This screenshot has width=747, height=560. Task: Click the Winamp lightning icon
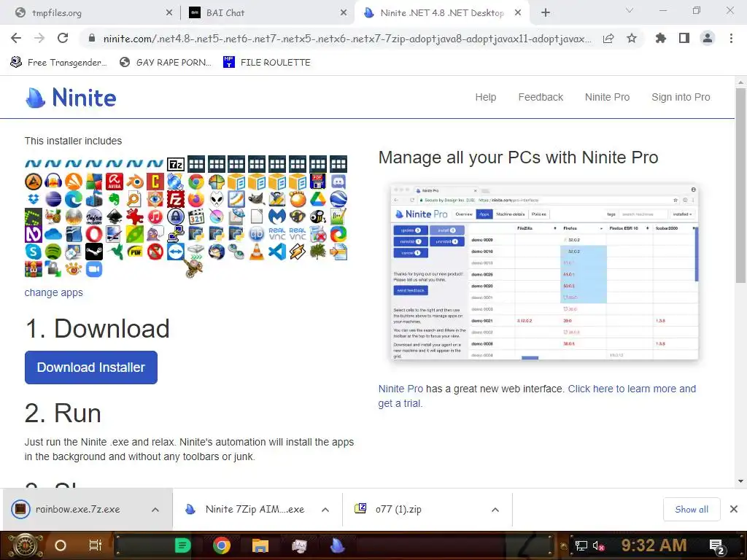(298, 252)
